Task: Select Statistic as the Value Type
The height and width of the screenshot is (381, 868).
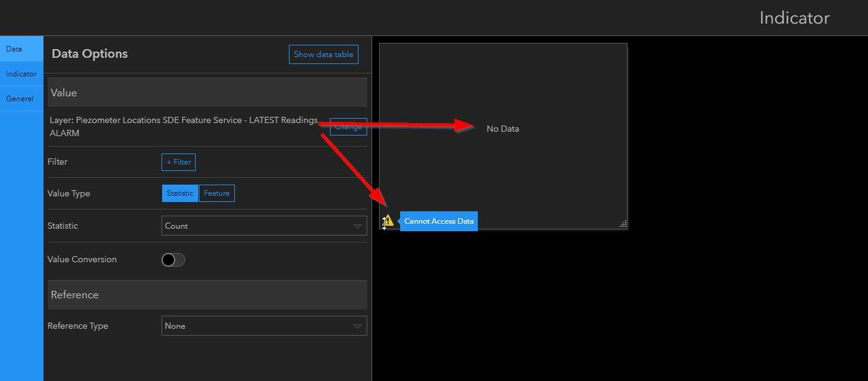Action: 180,193
